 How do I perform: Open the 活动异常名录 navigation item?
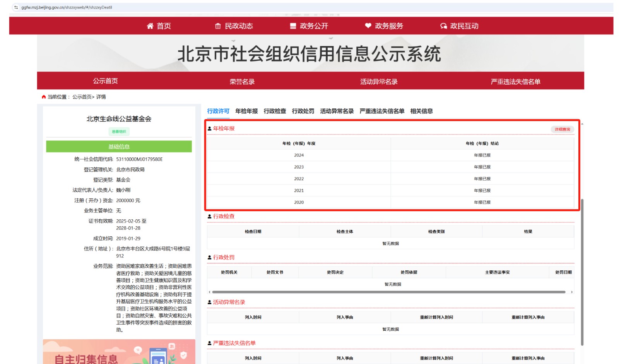379,81
